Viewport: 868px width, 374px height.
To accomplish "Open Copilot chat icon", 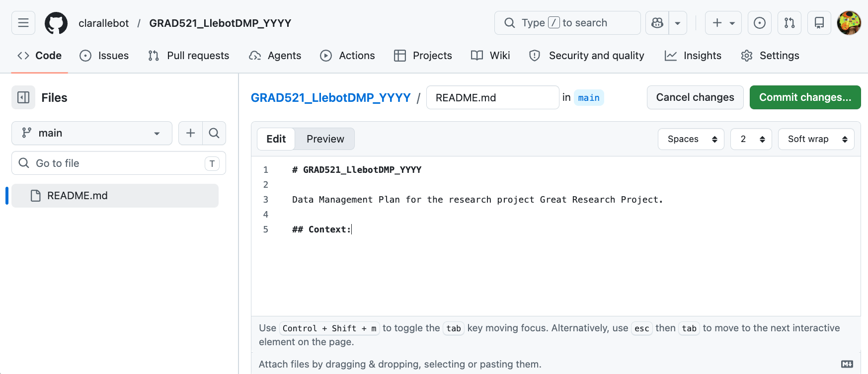I will [x=657, y=23].
